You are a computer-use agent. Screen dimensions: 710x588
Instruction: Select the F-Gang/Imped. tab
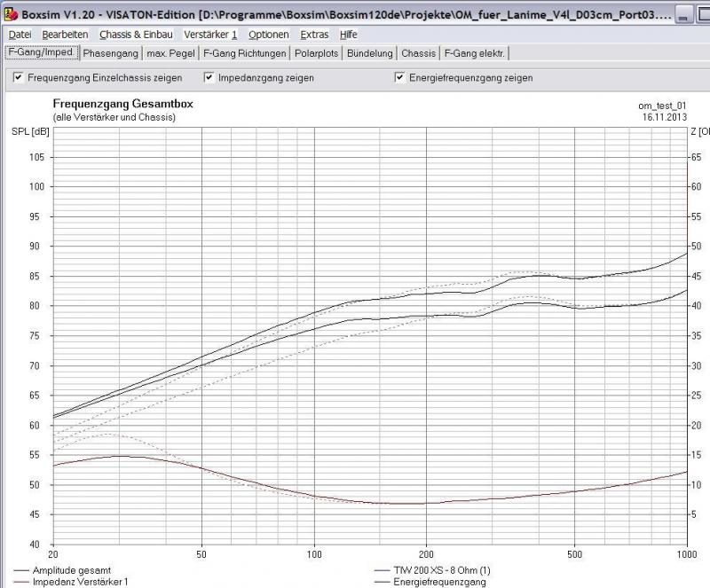coord(41,52)
